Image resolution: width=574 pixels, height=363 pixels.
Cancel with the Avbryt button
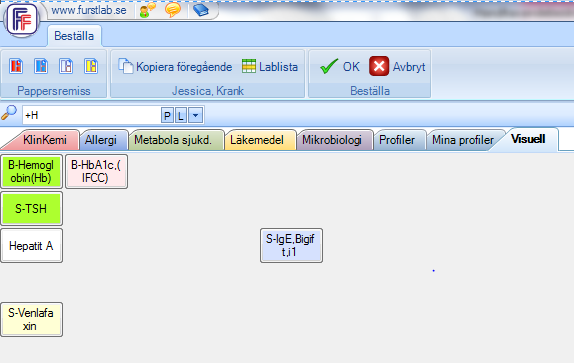[x=398, y=67]
